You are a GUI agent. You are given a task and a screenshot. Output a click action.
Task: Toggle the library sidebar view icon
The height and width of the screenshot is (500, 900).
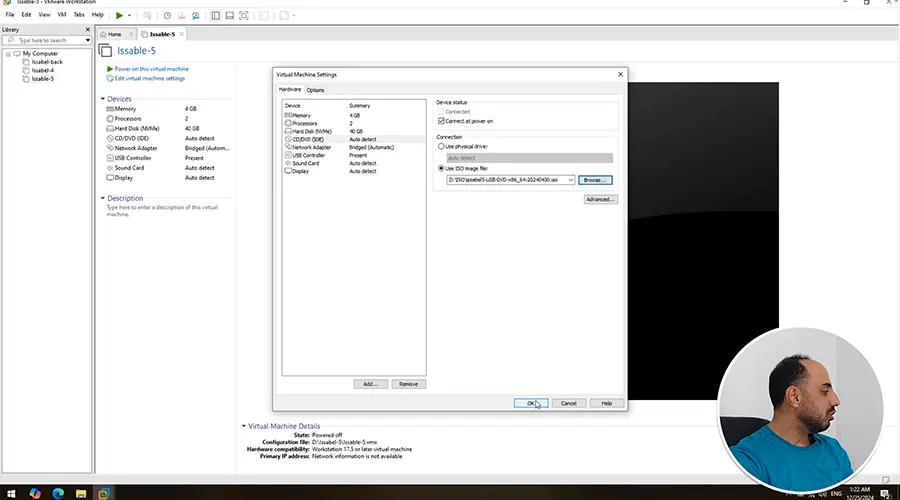pyautogui.click(x=215, y=15)
